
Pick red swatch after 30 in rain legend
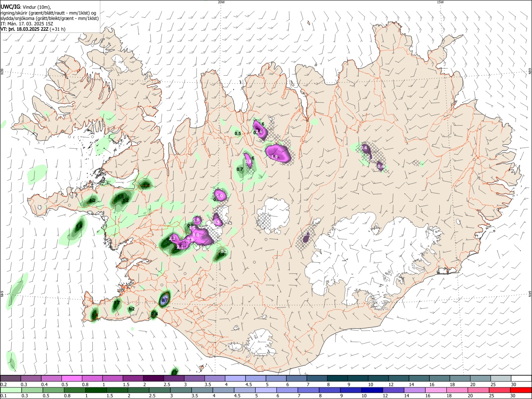coord(521,390)
